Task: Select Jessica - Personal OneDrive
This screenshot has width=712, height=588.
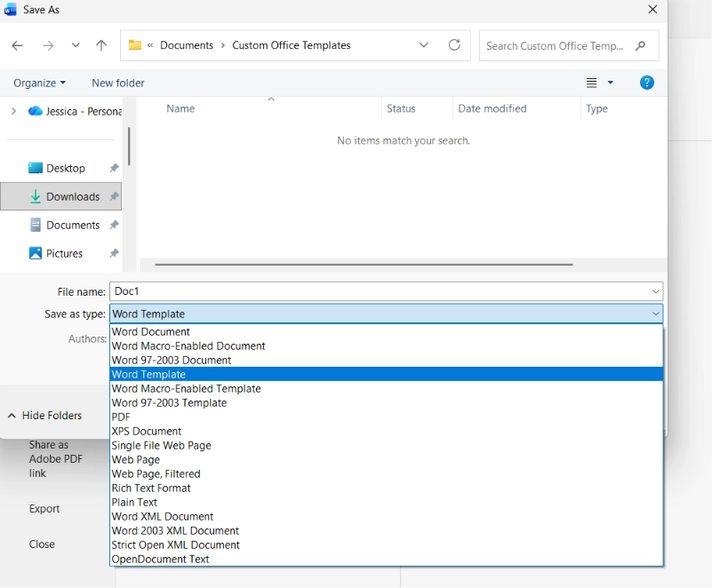Action: pyautogui.click(x=75, y=111)
